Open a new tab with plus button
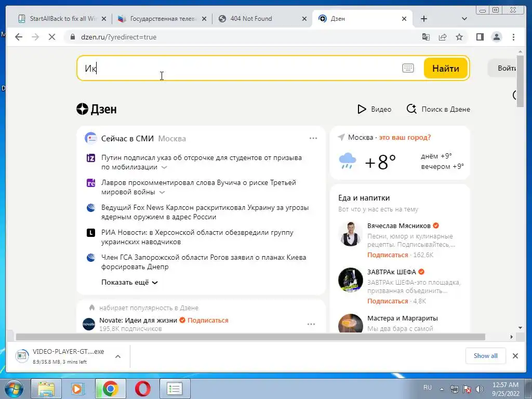The width and height of the screenshot is (532, 399). click(x=424, y=19)
